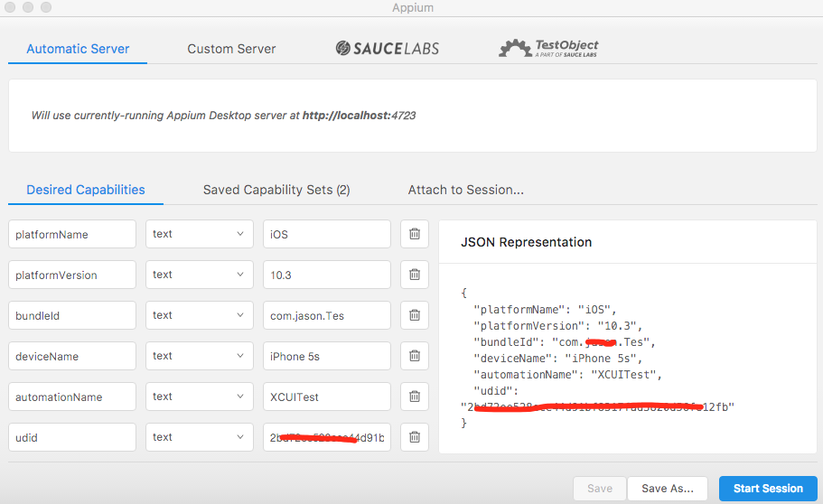Delete the platformVersion capability row
The width and height of the screenshot is (823, 504).
[x=415, y=275]
